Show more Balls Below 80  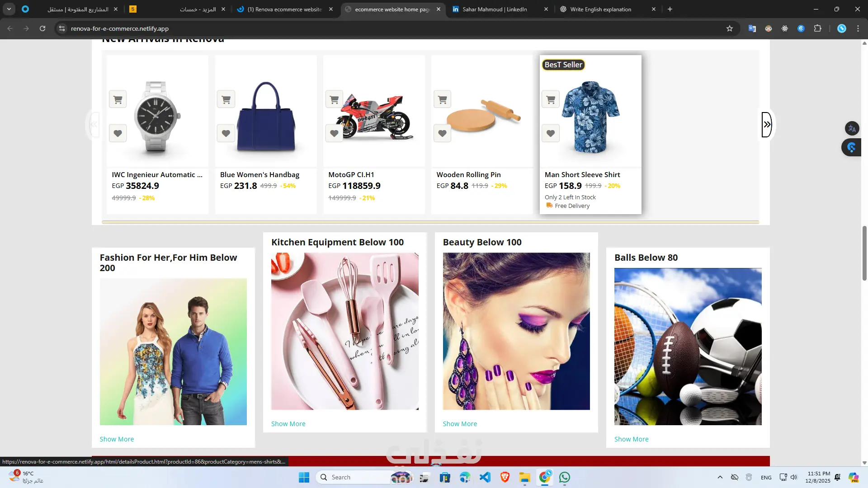pyautogui.click(x=631, y=439)
